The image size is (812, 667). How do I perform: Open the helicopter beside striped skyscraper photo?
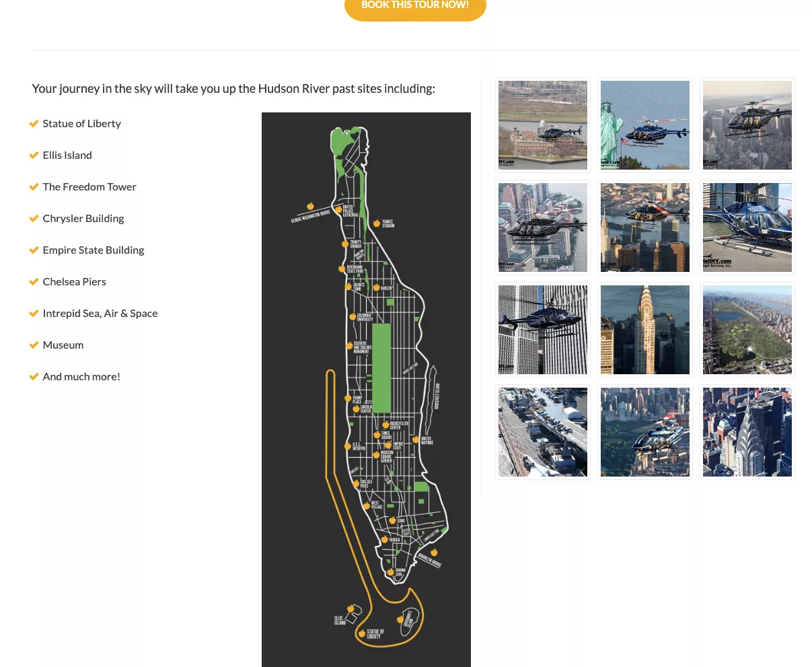[x=542, y=330]
